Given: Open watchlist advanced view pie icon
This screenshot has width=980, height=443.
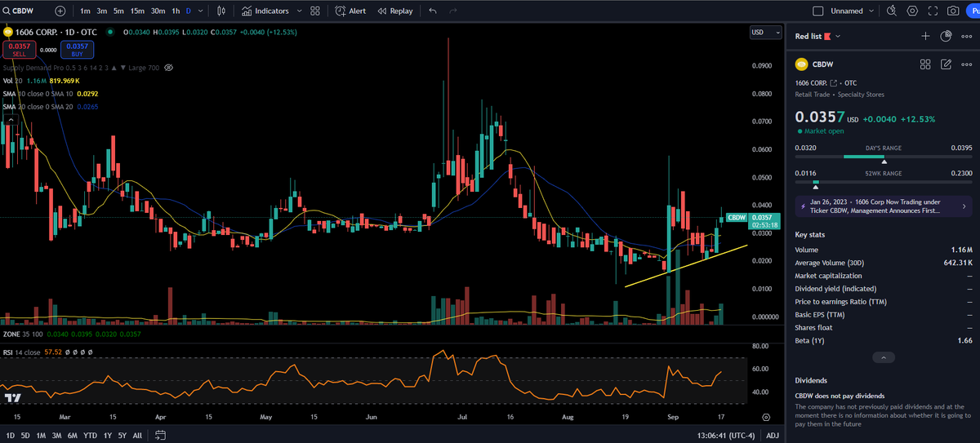Looking at the screenshot, I should (x=946, y=36).
